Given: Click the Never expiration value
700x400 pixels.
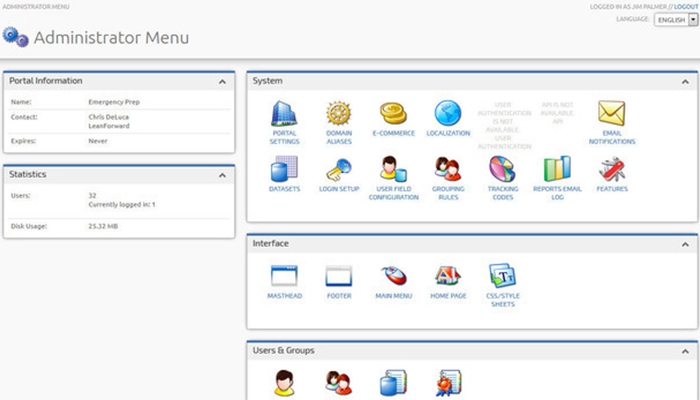Looking at the screenshot, I should [x=98, y=141].
